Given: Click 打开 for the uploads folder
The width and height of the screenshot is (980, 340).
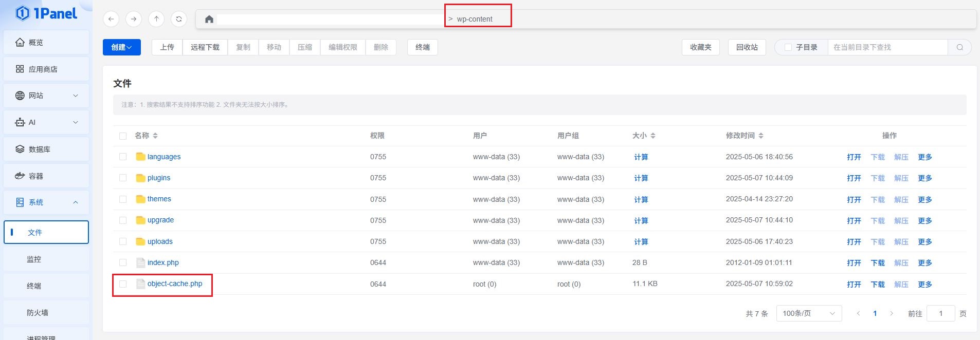Looking at the screenshot, I should (854, 242).
